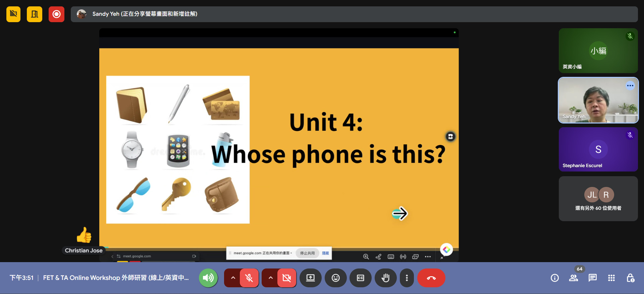Image resolution: width=644 pixels, height=294 pixels.
Task: Toggle the green speaker audio button
Action: click(x=208, y=278)
